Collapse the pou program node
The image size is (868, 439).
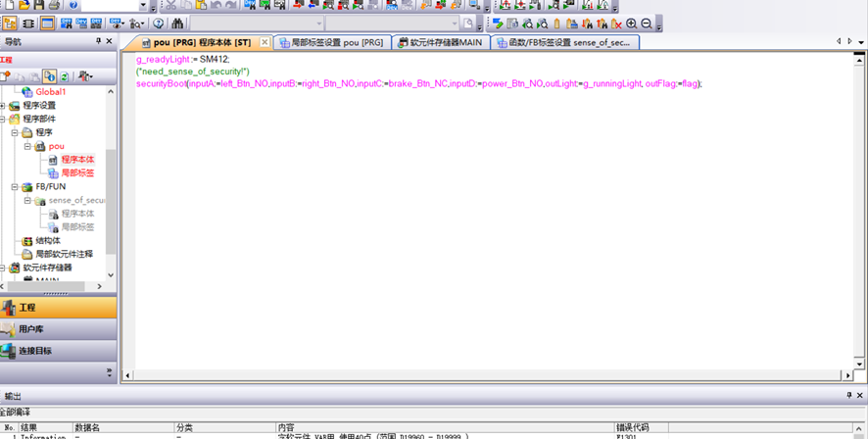coord(28,146)
